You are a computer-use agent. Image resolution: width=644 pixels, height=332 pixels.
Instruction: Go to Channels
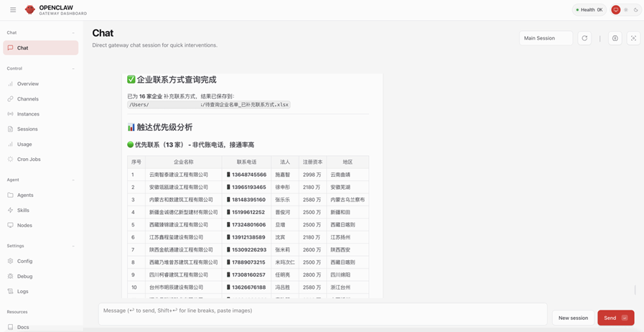coord(41,99)
